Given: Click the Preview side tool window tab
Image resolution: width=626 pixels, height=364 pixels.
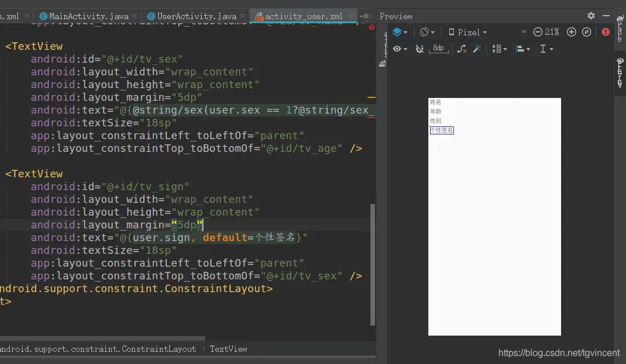Looking at the screenshot, I should (620, 72).
